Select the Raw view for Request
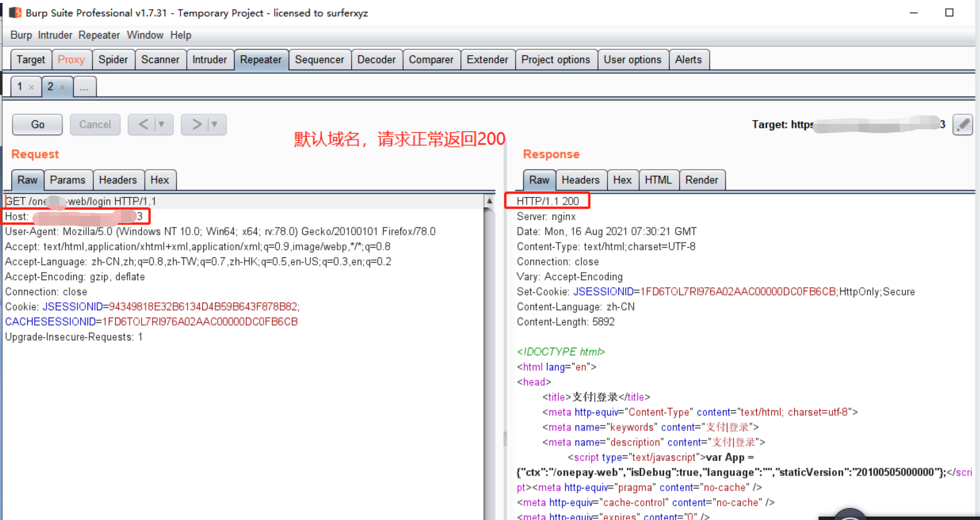This screenshot has height=520, width=980. coord(27,180)
